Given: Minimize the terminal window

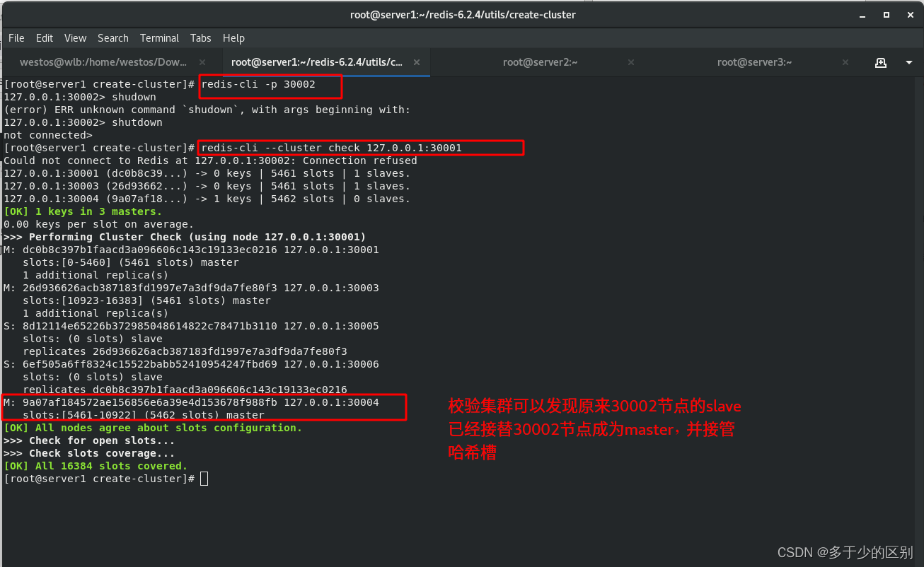Looking at the screenshot, I should [x=862, y=15].
